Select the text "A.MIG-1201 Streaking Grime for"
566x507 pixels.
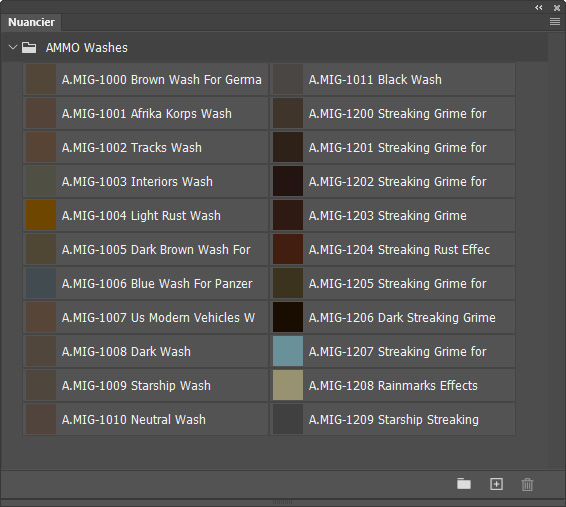tap(397, 147)
